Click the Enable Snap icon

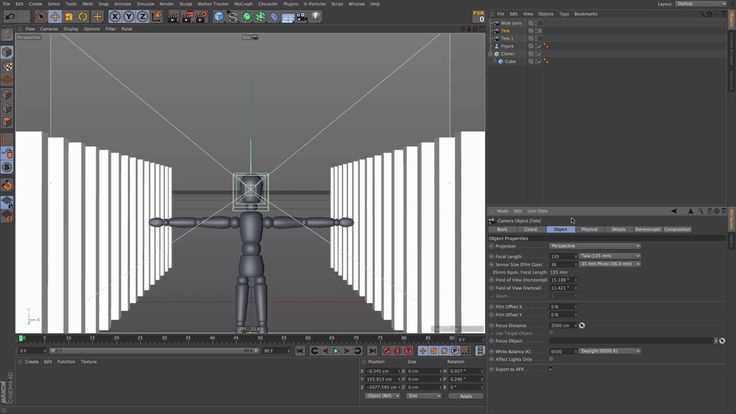[x=7, y=186]
